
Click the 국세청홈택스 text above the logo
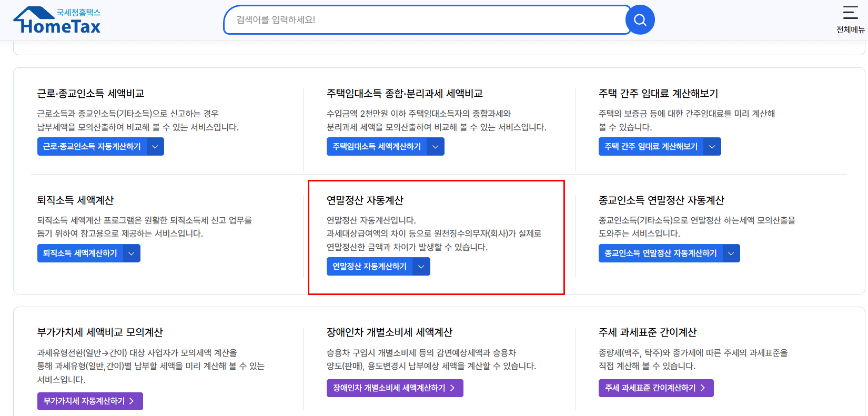tap(79, 13)
